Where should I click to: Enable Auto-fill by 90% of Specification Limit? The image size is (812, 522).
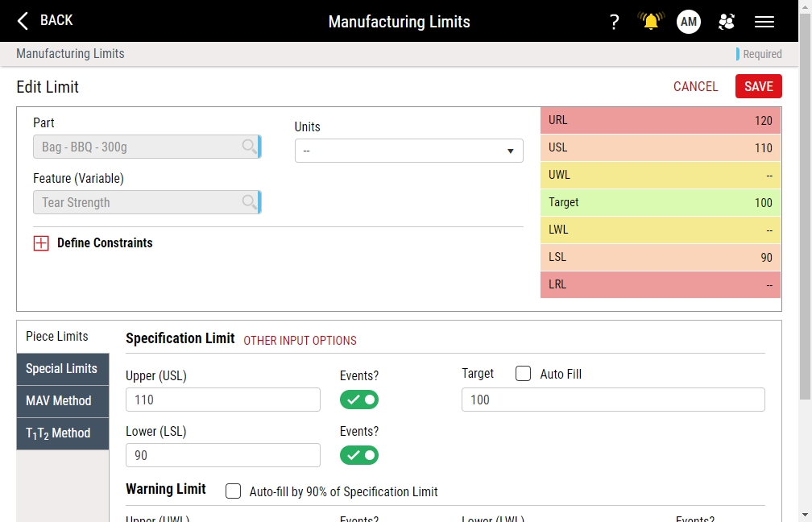pyautogui.click(x=233, y=491)
